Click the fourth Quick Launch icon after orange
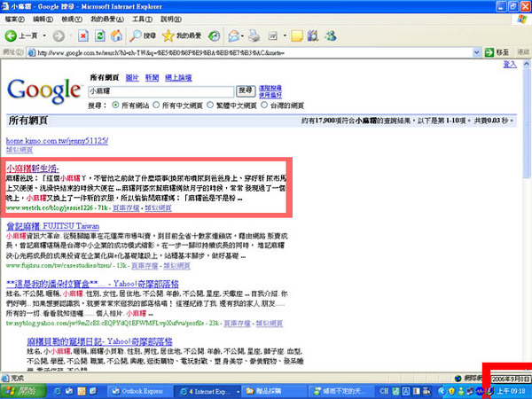The width and height of the screenshot is (532, 399). click(93, 391)
